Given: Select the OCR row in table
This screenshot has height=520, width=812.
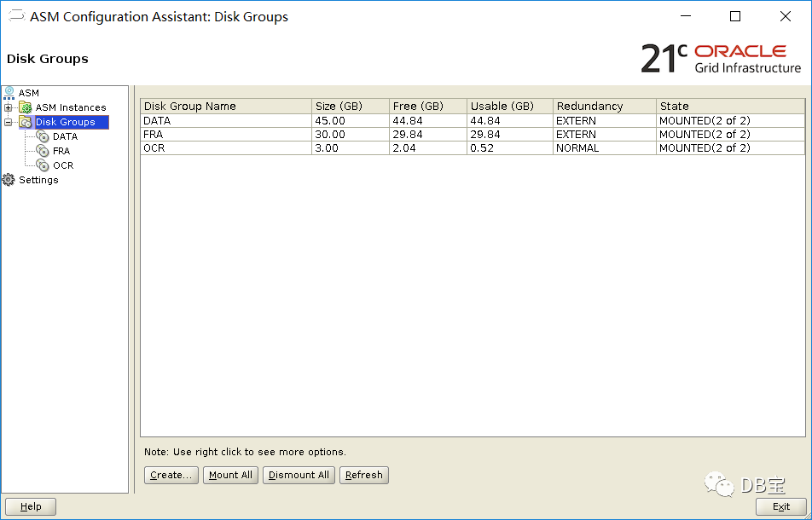Looking at the screenshot, I should (473, 147).
